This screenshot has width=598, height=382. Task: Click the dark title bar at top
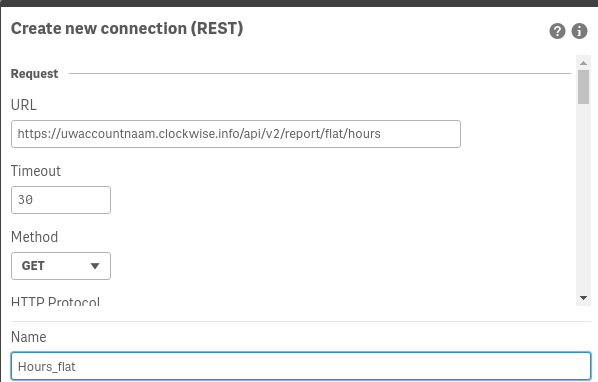click(x=299, y=3)
